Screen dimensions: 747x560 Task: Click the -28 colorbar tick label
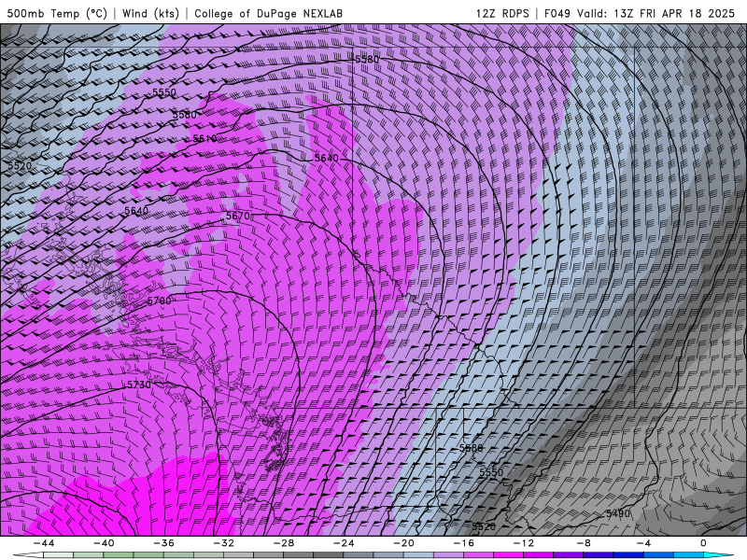pos(284,543)
